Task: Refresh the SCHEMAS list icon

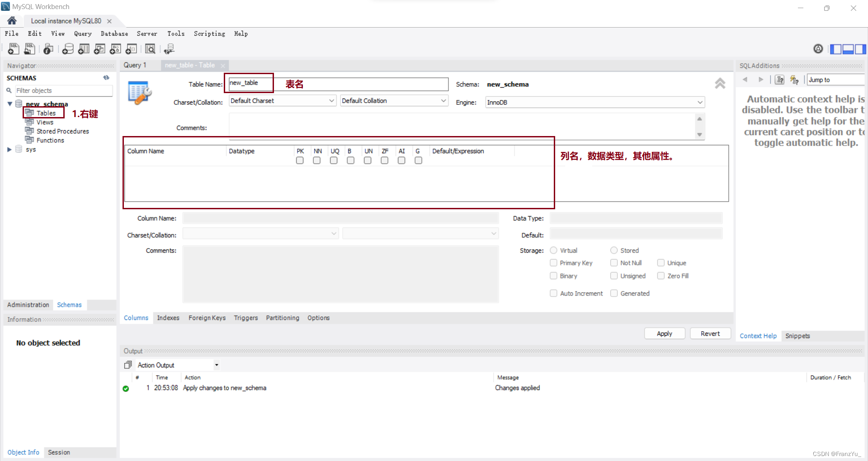Action: (106, 78)
